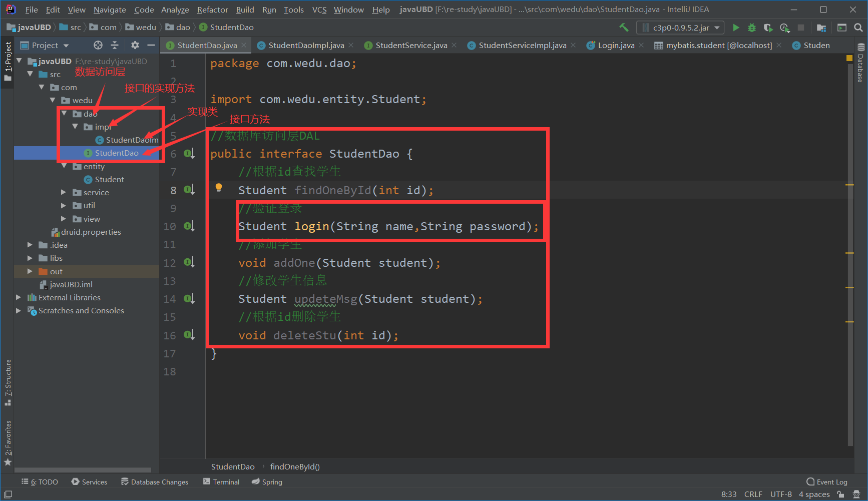Click CRLF line separator in status bar
Screen dimensions: 868x501
pyautogui.click(x=753, y=494)
